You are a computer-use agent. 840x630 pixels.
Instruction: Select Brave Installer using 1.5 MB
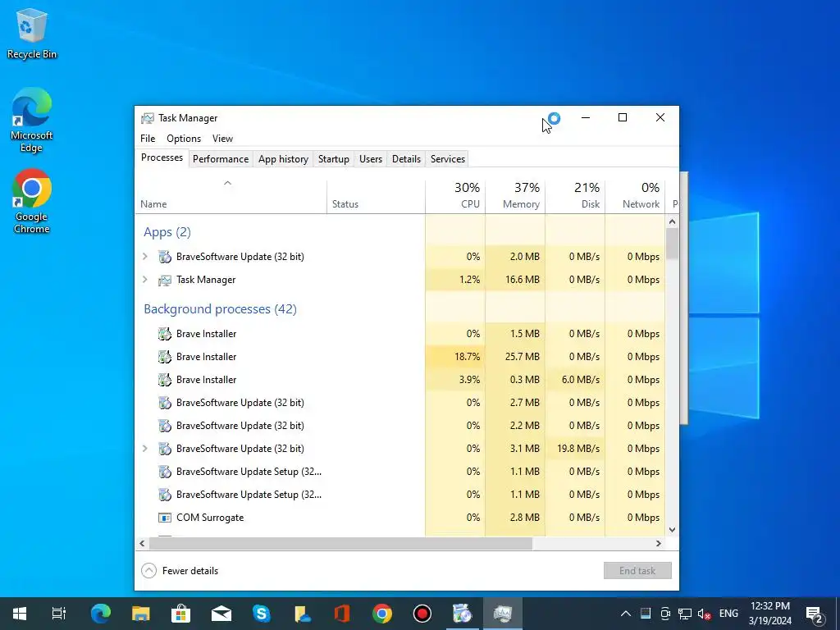coord(400,334)
